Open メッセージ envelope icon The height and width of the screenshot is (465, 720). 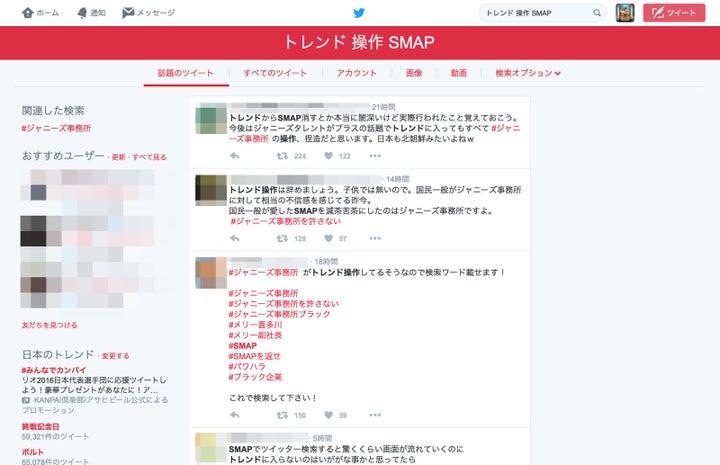point(128,13)
